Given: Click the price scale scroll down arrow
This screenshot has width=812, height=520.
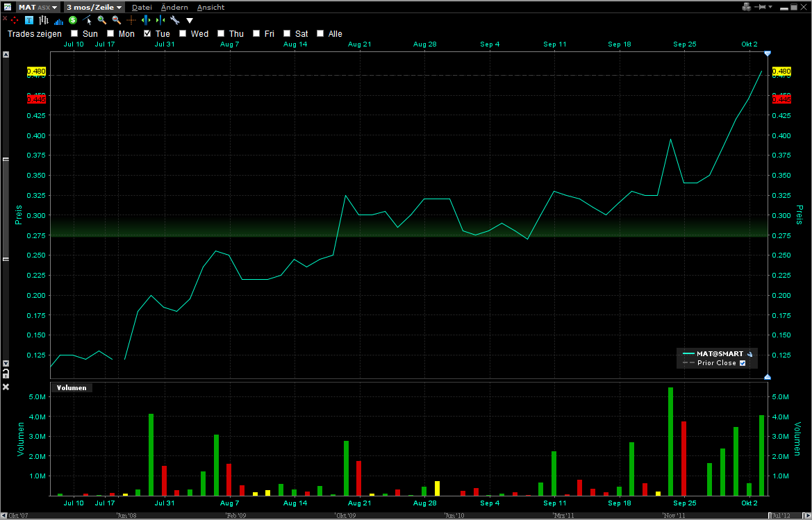Looking at the screenshot, I should [x=6, y=363].
